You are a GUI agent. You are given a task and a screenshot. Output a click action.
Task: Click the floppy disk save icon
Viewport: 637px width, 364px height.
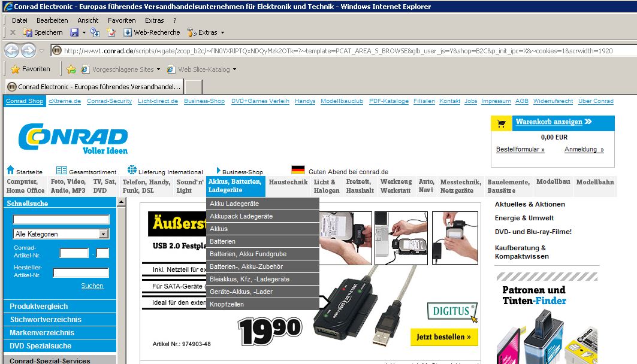pyautogui.click(x=74, y=32)
